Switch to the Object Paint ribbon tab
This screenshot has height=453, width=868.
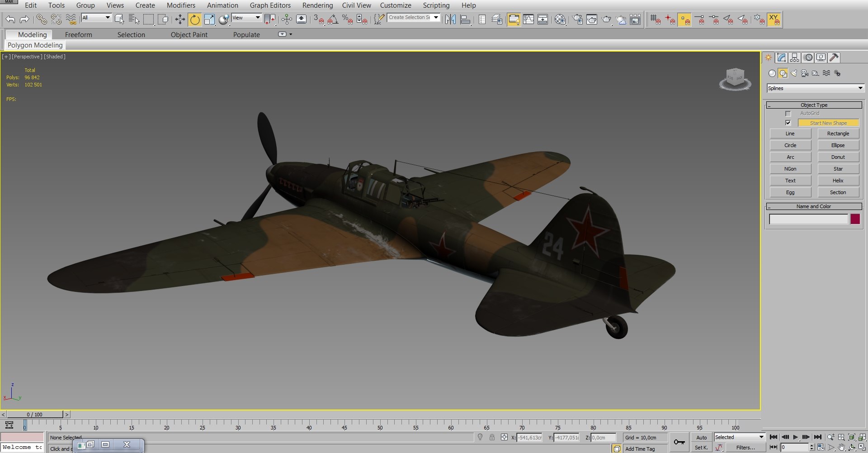pyautogui.click(x=189, y=35)
